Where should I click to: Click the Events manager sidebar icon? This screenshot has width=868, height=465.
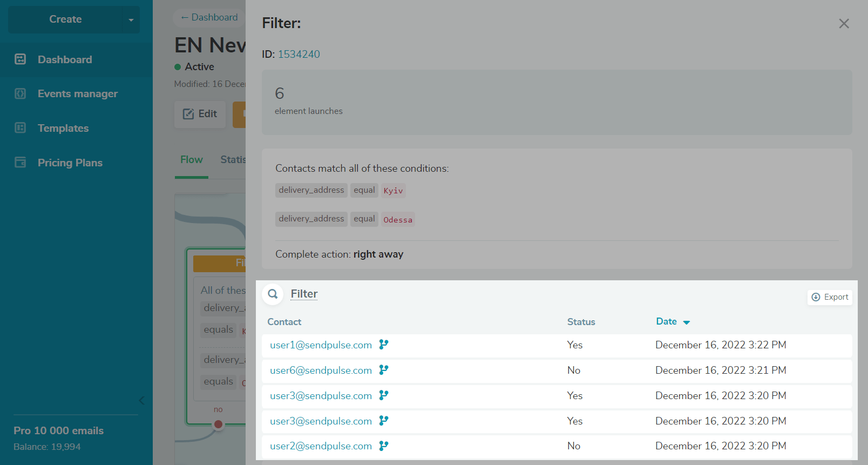(21, 94)
